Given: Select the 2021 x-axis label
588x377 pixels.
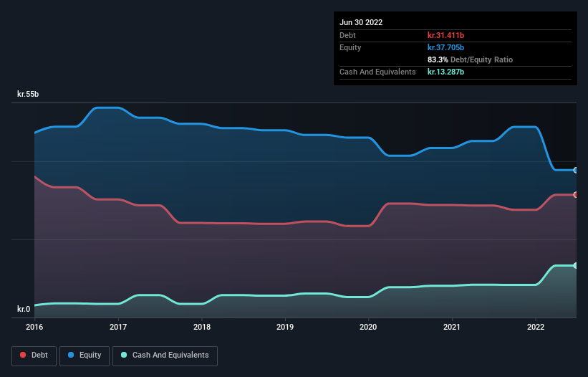Looking at the screenshot, I should pos(452,327).
